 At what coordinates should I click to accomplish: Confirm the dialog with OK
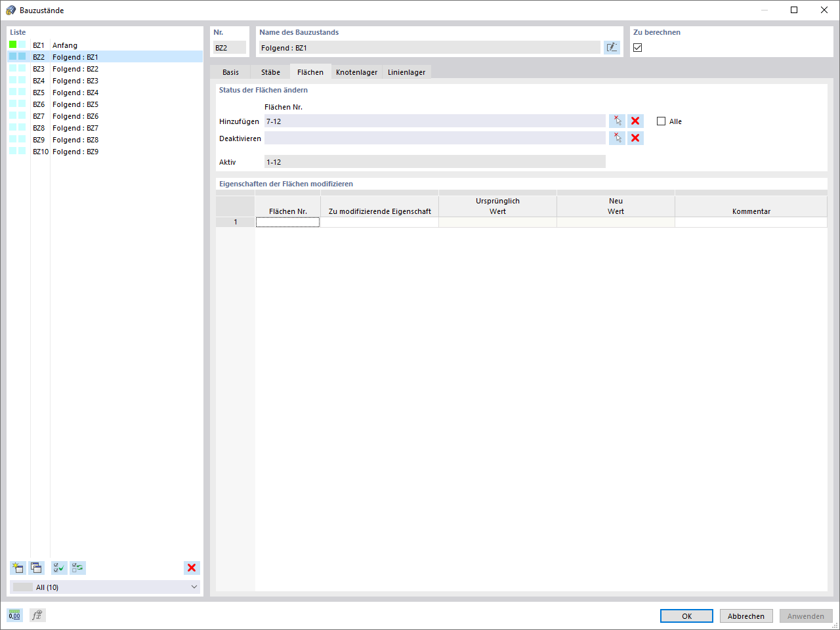click(x=686, y=616)
